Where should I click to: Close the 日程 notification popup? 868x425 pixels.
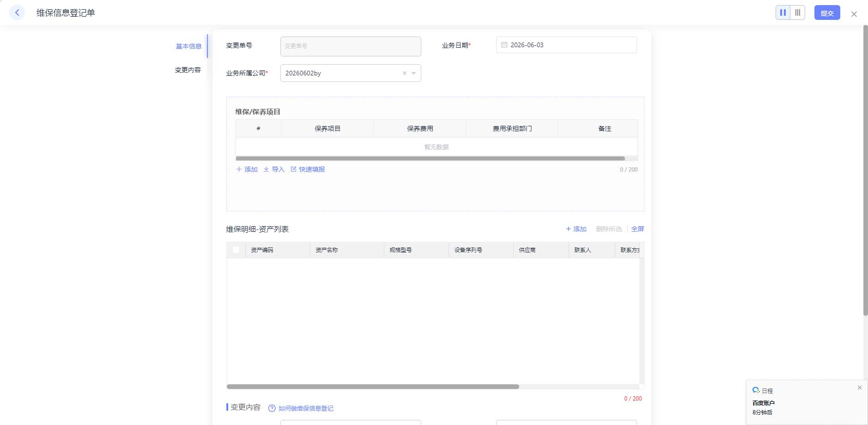click(860, 388)
